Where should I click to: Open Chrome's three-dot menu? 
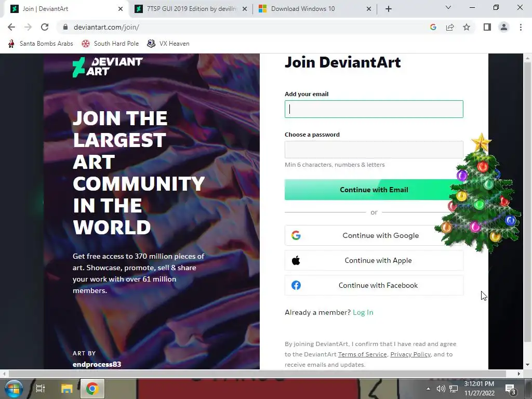[x=521, y=27]
